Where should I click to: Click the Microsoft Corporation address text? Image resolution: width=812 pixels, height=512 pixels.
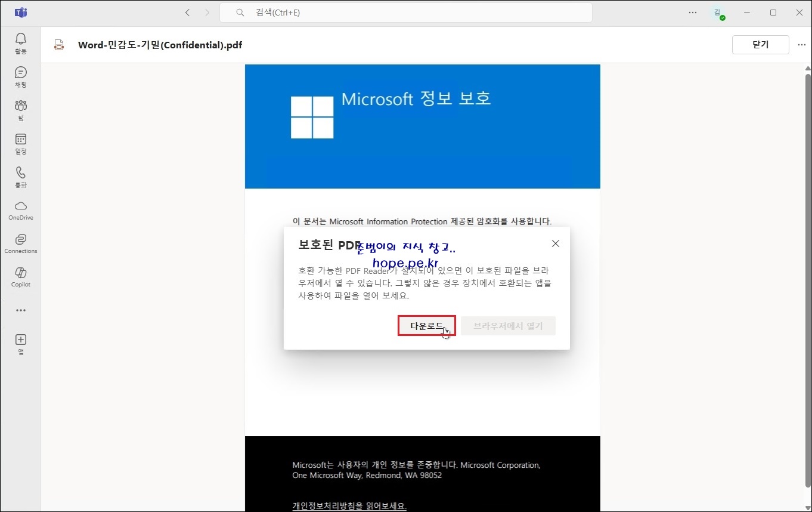416,470
